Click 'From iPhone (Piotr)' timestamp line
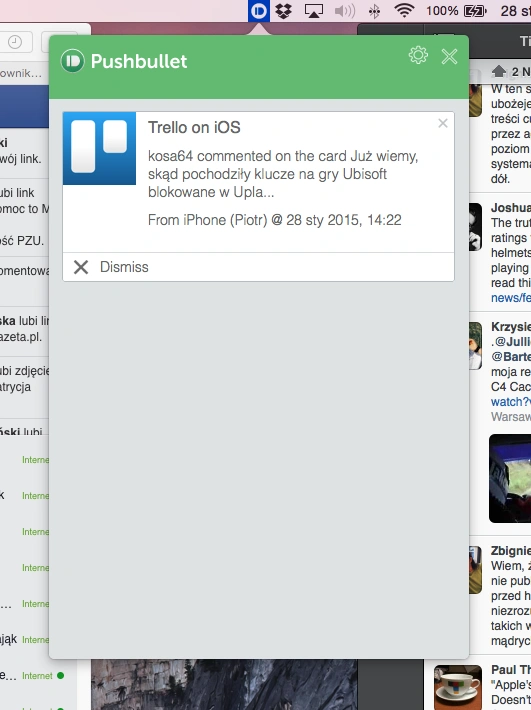531x710 pixels. tap(275, 220)
